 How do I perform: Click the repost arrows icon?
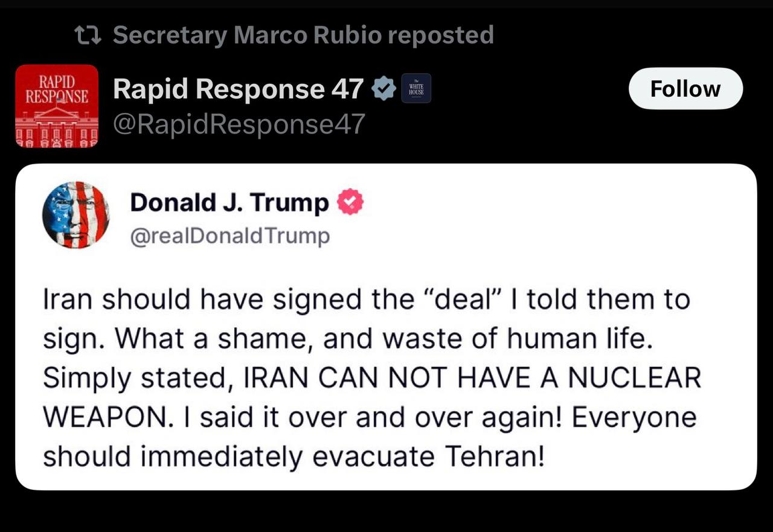click(x=88, y=35)
